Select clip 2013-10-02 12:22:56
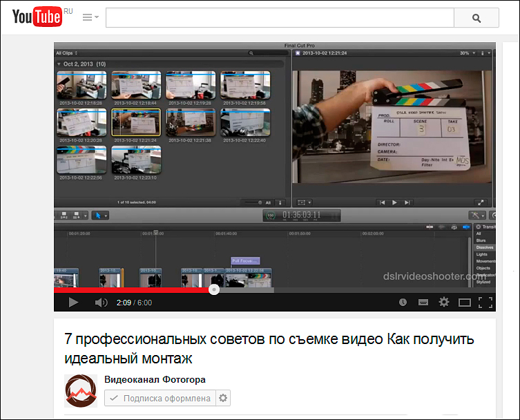The width and height of the screenshot is (520, 420). [x=81, y=160]
